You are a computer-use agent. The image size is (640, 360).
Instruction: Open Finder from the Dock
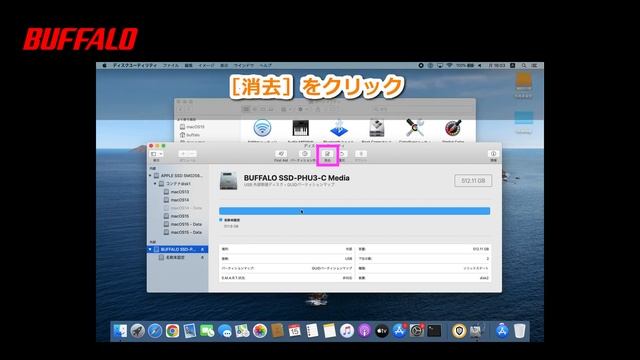120,331
